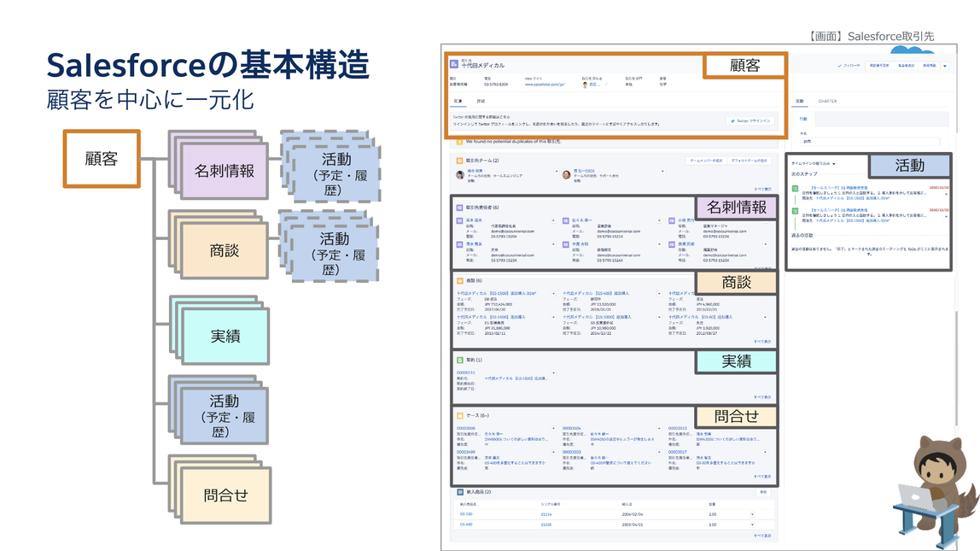
Task: Click the contact icon beside 佐々木
Action: tap(566, 220)
